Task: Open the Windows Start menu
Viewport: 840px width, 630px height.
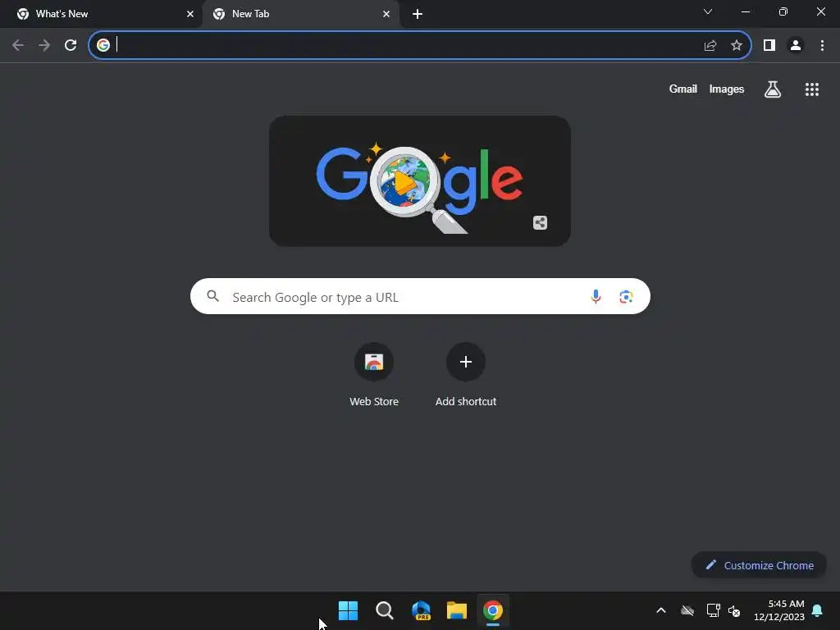Action: pyautogui.click(x=348, y=610)
